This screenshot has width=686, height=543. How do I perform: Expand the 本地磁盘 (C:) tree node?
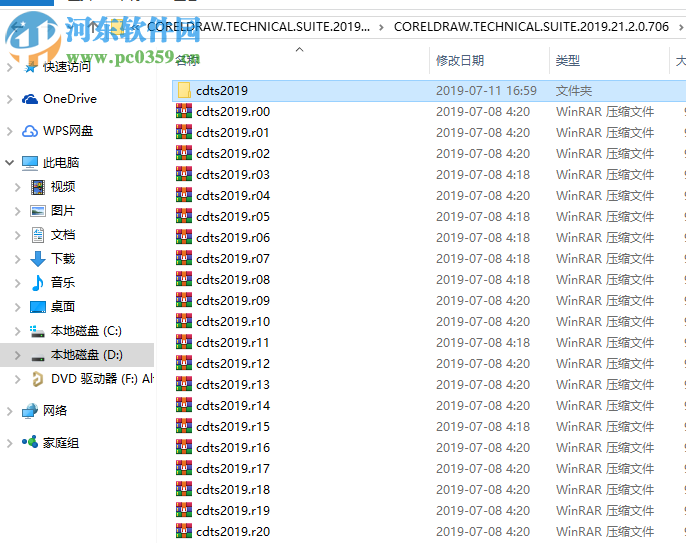click(x=18, y=331)
